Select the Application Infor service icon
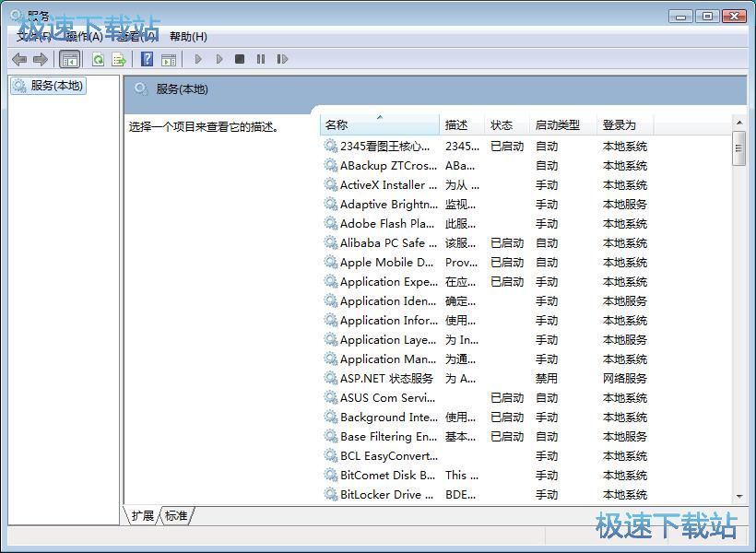The image size is (756, 553). (330, 320)
